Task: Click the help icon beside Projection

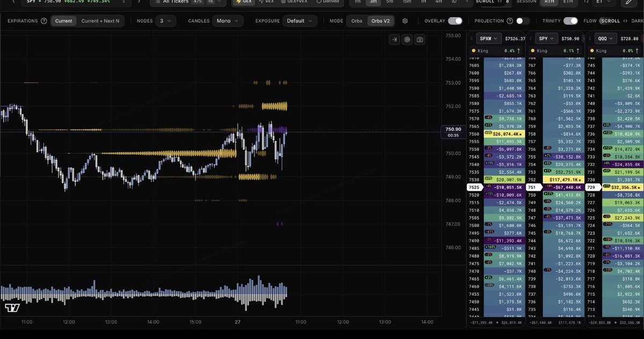Action: [x=509, y=21]
